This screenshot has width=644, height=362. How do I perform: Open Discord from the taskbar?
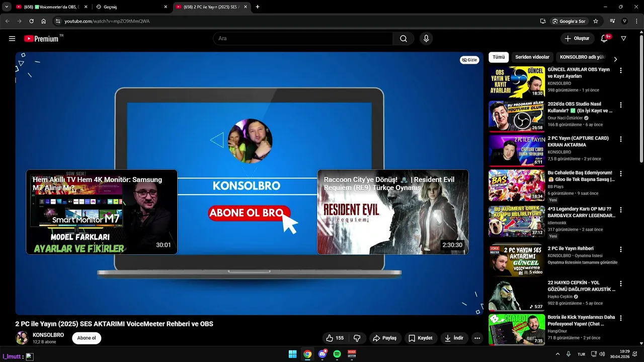(x=323, y=354)
